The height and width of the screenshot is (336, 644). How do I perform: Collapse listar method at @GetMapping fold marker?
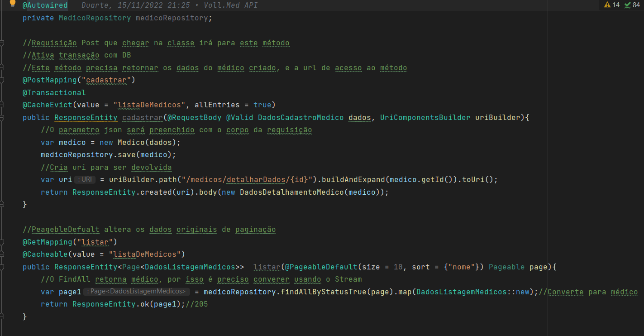click(x=2, y=242)
